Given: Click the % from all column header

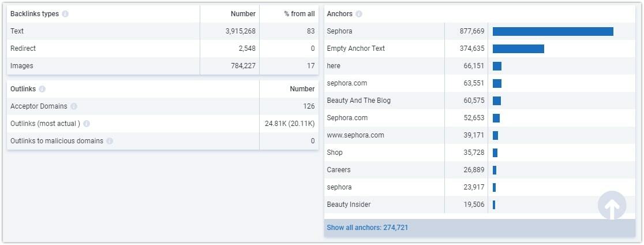Looking at the screenshot, I should coord(299,14).
